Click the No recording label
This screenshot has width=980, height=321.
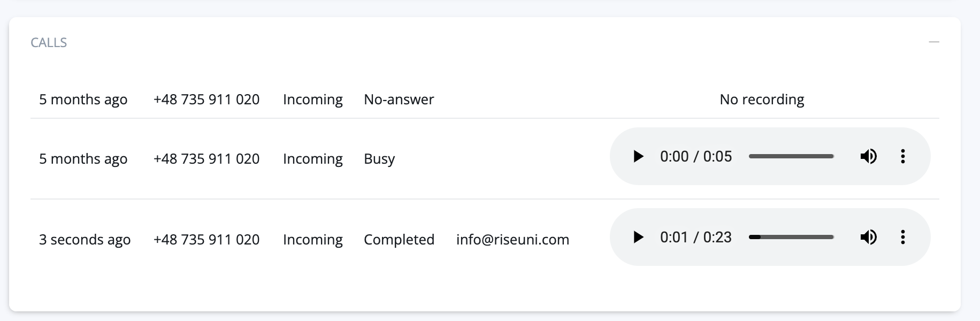coord(762,100)
